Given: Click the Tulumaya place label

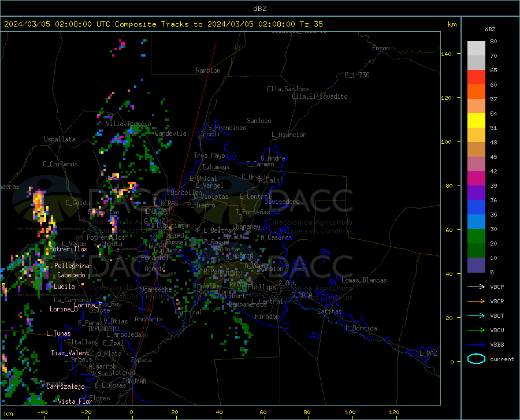Looking at the screenshot, I should click(x=216, y=167).
